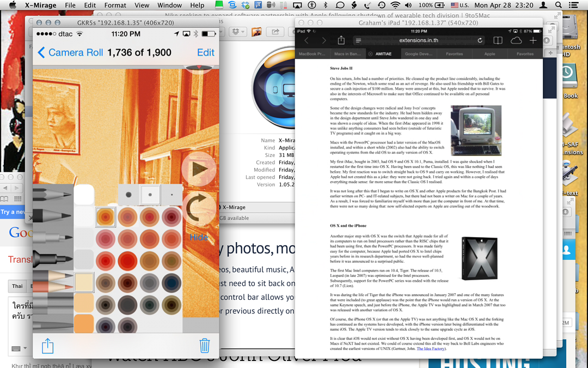The width and height of the screenshot is (588, 368).
Task: Go forward in iPad Safari
Action: point(323,40)
